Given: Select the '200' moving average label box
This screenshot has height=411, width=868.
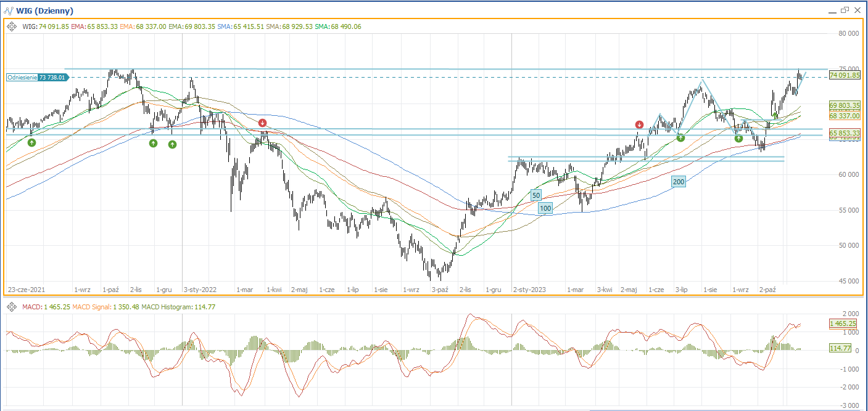Looking at the screenshot, I should tap(679, 182).
